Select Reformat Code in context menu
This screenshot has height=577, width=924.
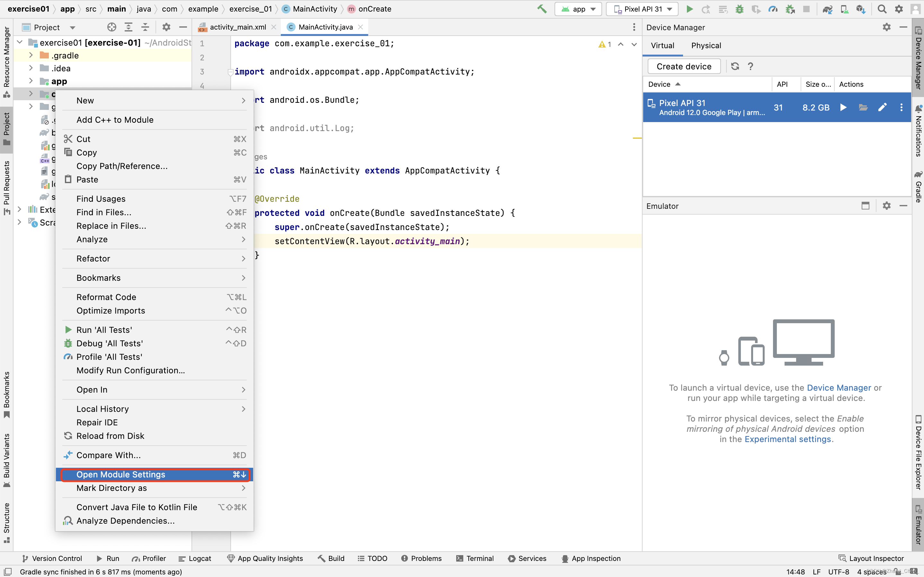point(155,297)
